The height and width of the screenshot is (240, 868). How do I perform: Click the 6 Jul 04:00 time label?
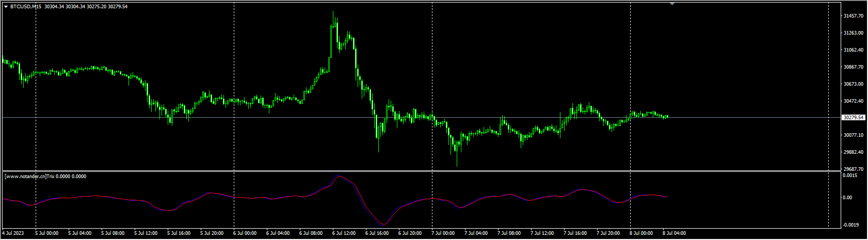[x=278, y=233]
